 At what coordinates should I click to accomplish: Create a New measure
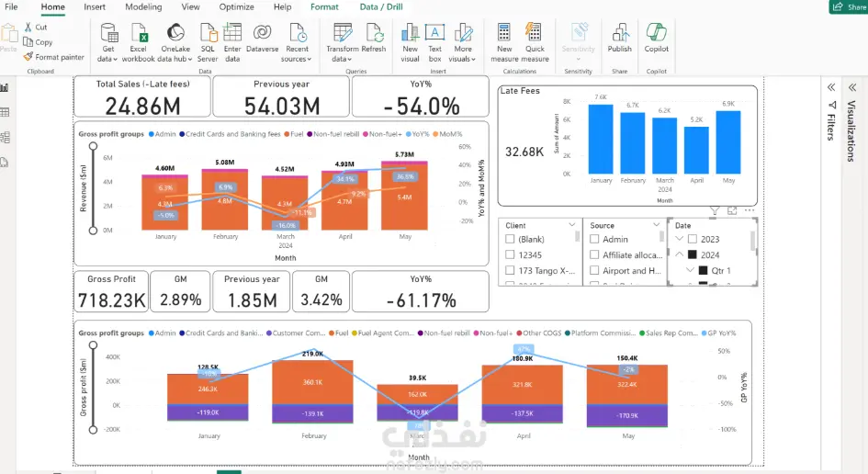tap(503, 33)
